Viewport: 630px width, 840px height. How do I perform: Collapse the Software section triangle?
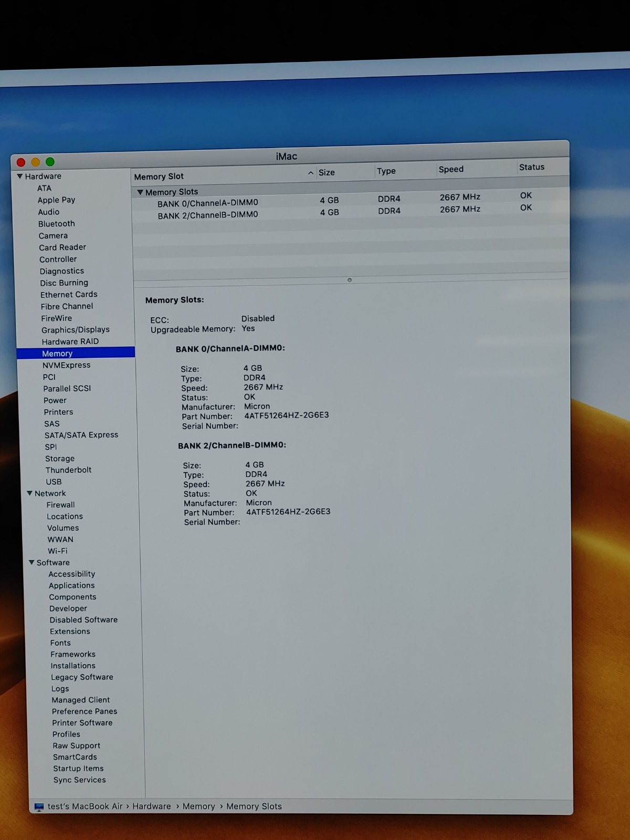point(31,562)
